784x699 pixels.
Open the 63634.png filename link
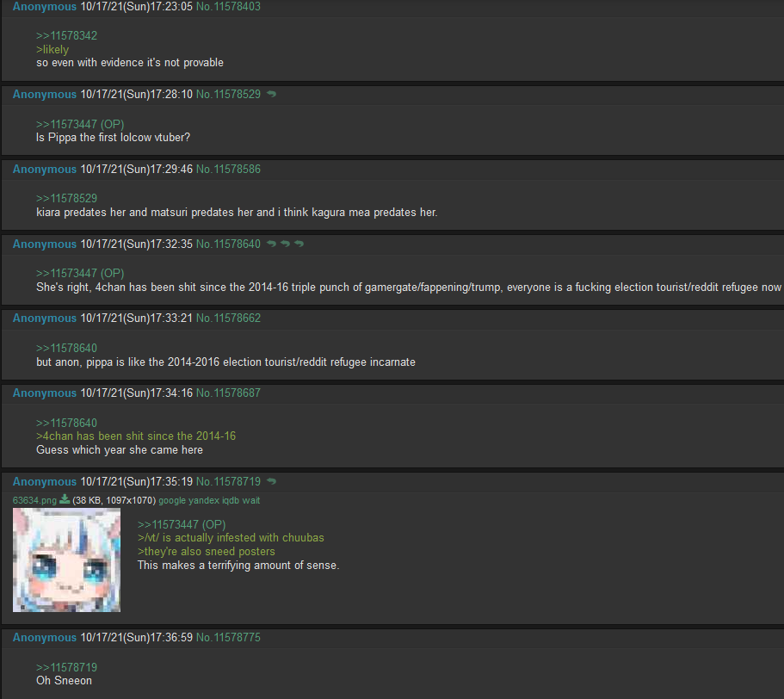tap(34, 500)
